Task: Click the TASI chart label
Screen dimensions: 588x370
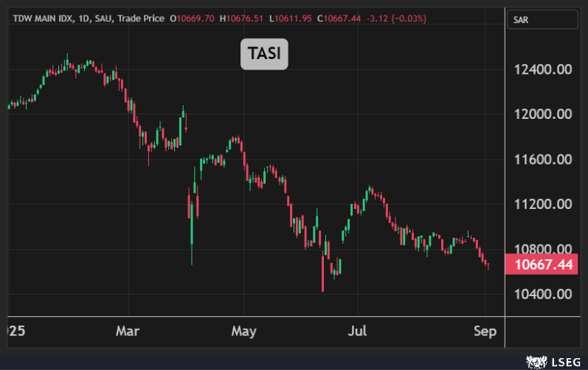Action: click(x=263, y=54)
